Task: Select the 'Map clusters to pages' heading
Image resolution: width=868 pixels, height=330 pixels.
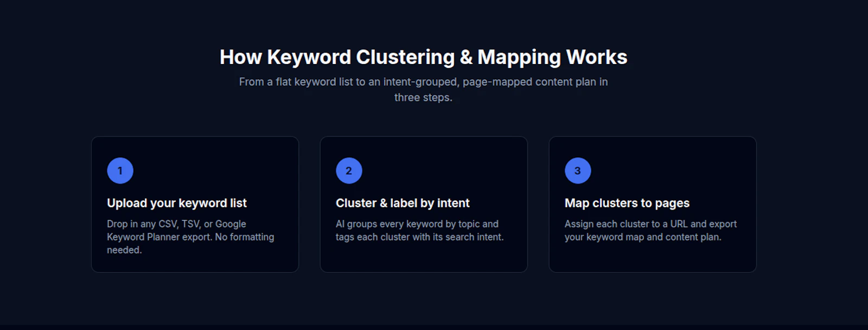Action: point(627,203)
